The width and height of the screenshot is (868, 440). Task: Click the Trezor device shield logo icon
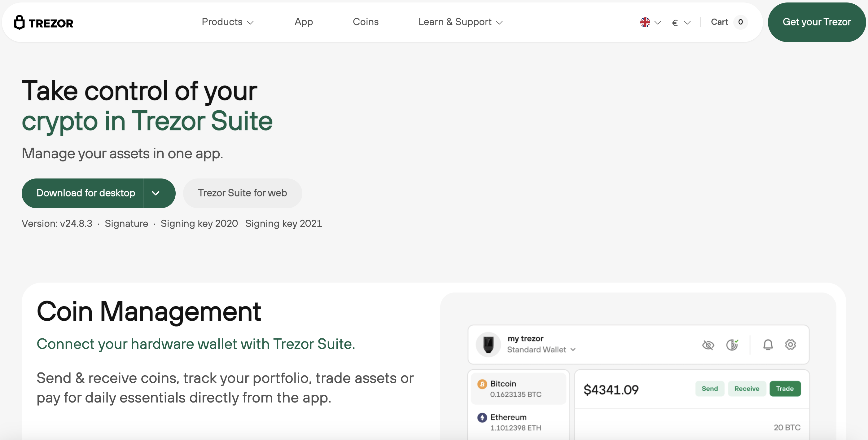[x=19, y=21]
